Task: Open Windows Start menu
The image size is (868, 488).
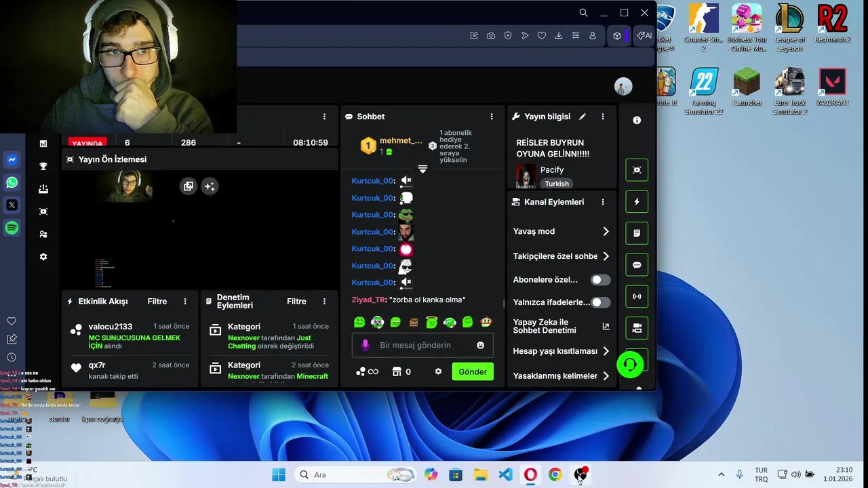Action: coord(279,474)
